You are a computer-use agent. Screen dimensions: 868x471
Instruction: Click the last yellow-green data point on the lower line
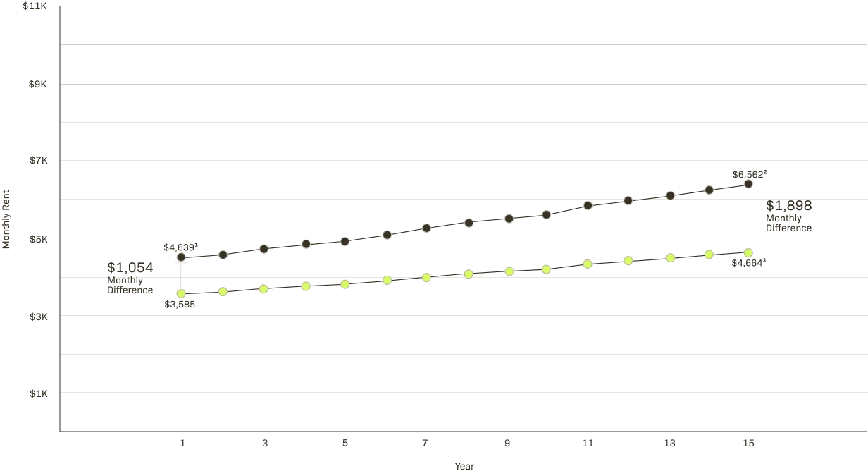click(x=749, y=253)
